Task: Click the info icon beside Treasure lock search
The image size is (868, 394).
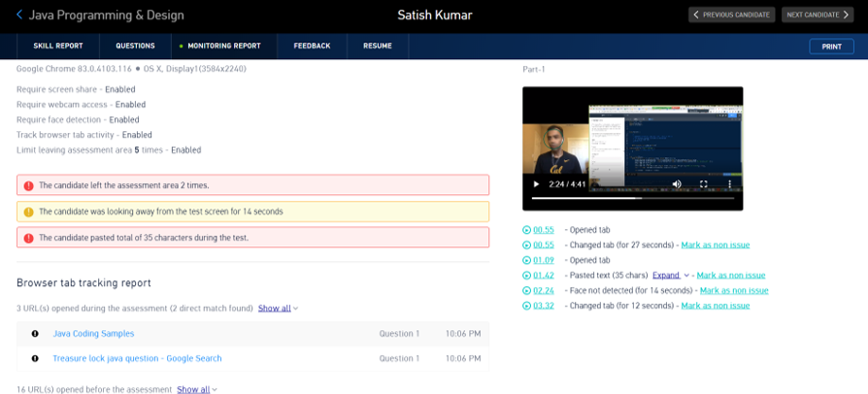Action: (x=35, y=358)
